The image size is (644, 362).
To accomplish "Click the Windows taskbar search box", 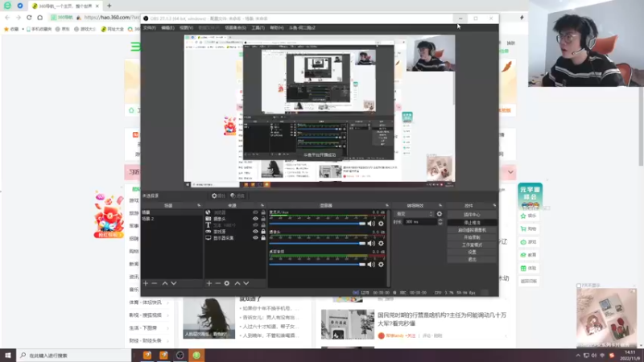I will pos(74,356).
